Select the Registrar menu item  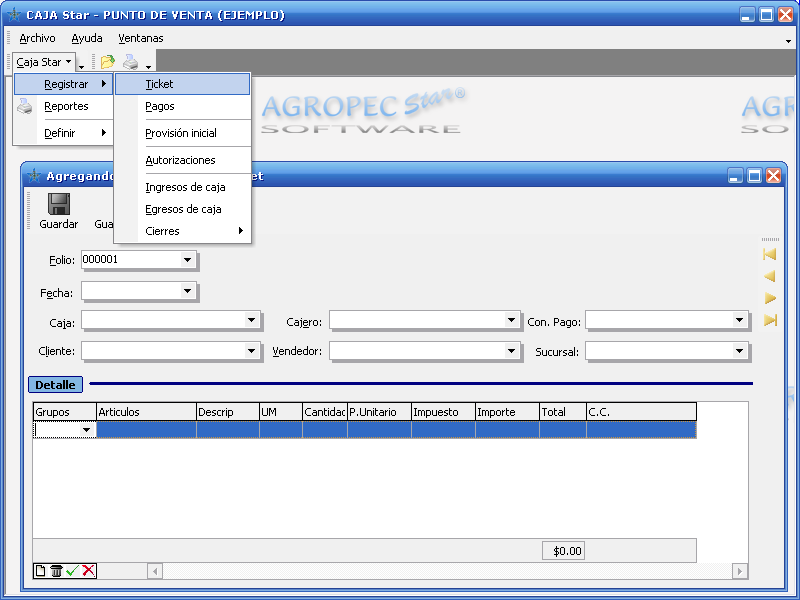tap(63, 84)
